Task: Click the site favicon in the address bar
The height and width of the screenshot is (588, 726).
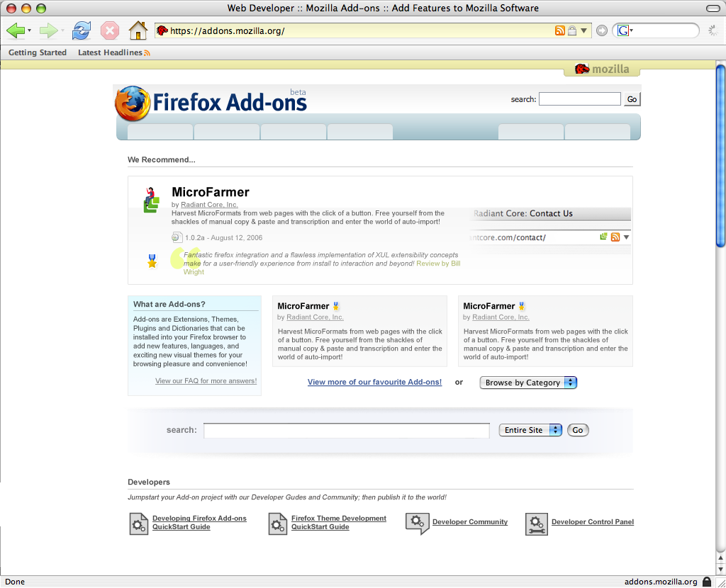Action: pyautogui.click(x=162, y=30)
